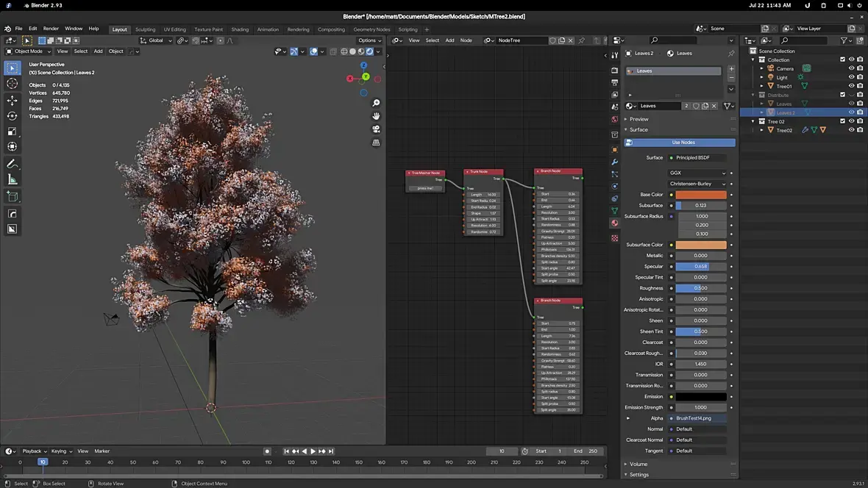Click the Base Color swatch
This screenshot has width=868, height=488.
(x=701, y=195)
